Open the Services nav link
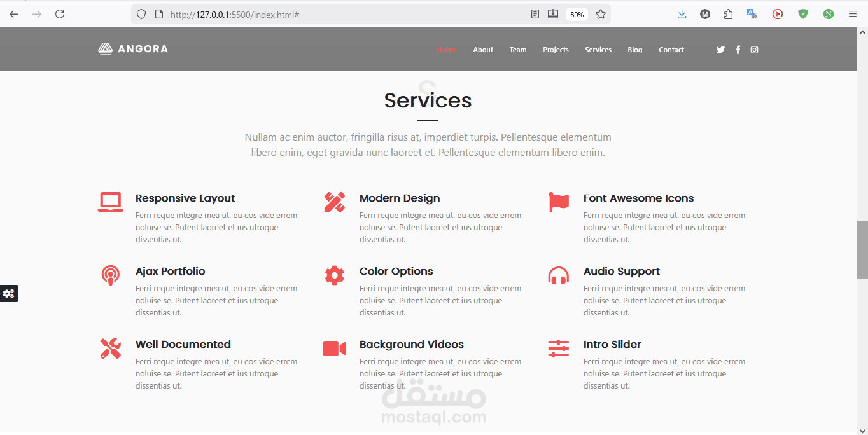Viewport: 868px width, 435px height. (x=598, y=50)
